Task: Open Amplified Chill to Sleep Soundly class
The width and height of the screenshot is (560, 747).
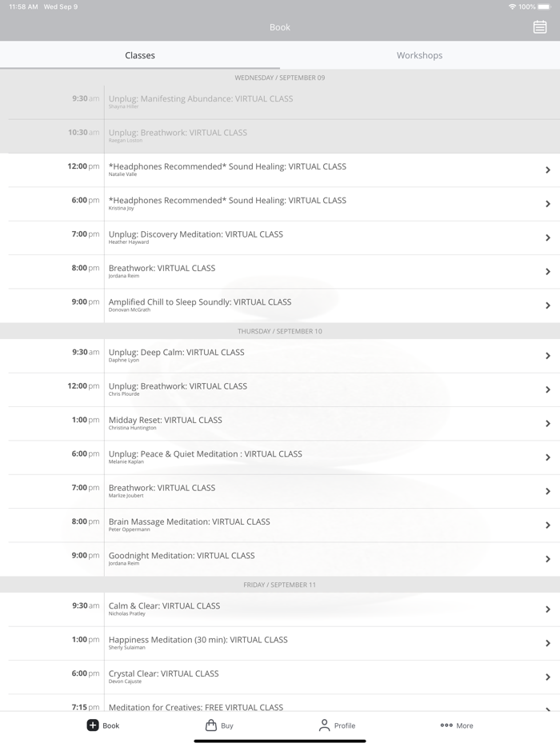Action: (200, 302)
